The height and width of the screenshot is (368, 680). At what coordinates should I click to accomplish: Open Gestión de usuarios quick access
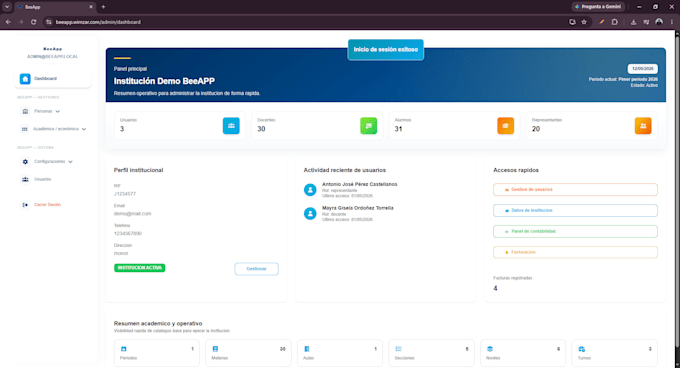[575, 190]
